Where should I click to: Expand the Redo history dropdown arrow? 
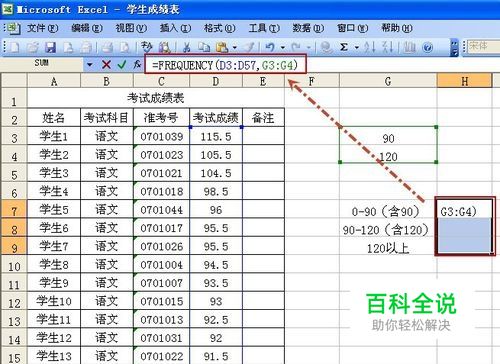[x=308, y=48]
